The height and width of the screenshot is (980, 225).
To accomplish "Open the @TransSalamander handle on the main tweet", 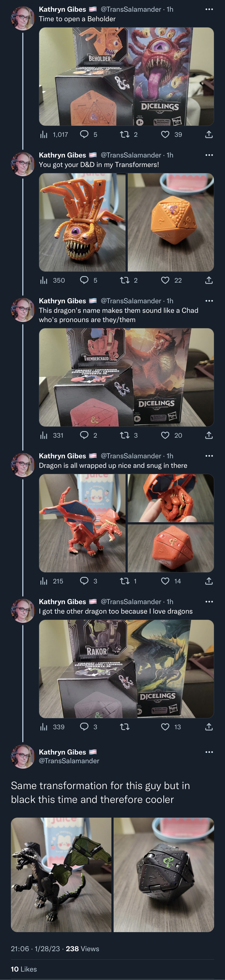I will [69, 761].
